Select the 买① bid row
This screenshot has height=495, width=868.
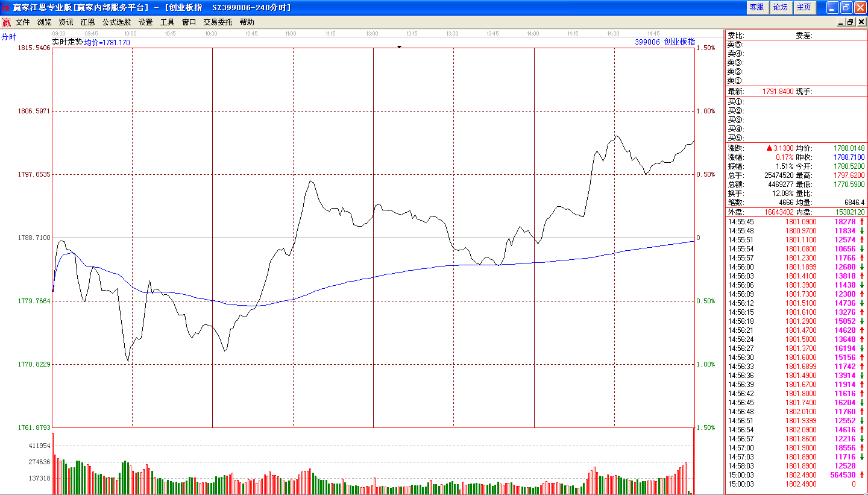(x=796, y=101)
